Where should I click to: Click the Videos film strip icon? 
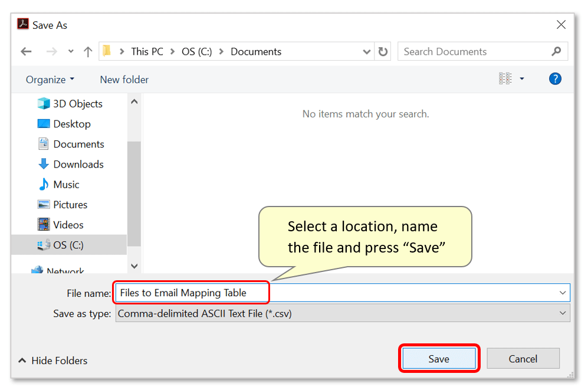point(44,225)
